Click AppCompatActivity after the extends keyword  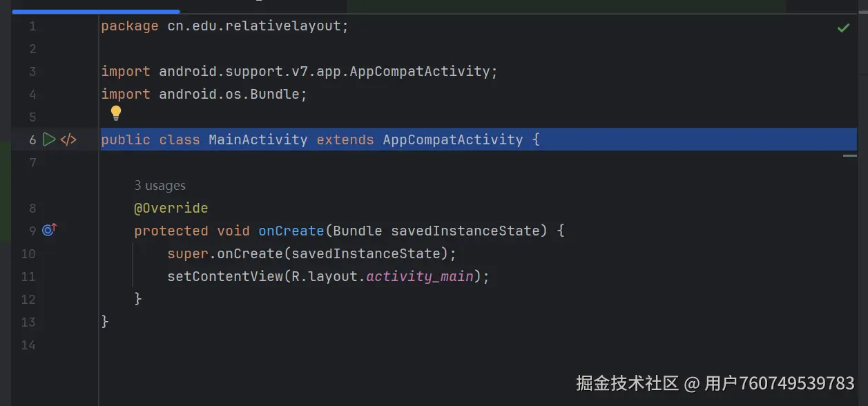coord(452,139)
